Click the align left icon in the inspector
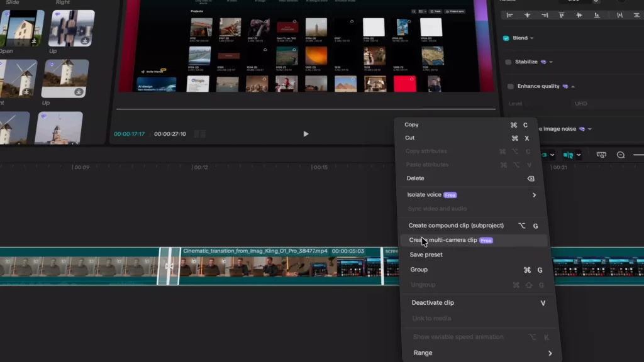644x362 pixels. 509,15
